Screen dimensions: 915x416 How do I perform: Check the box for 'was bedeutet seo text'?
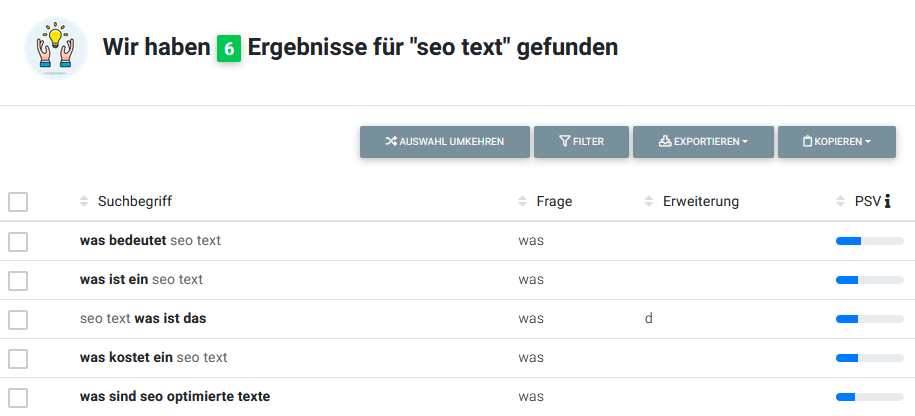point(18,241)
